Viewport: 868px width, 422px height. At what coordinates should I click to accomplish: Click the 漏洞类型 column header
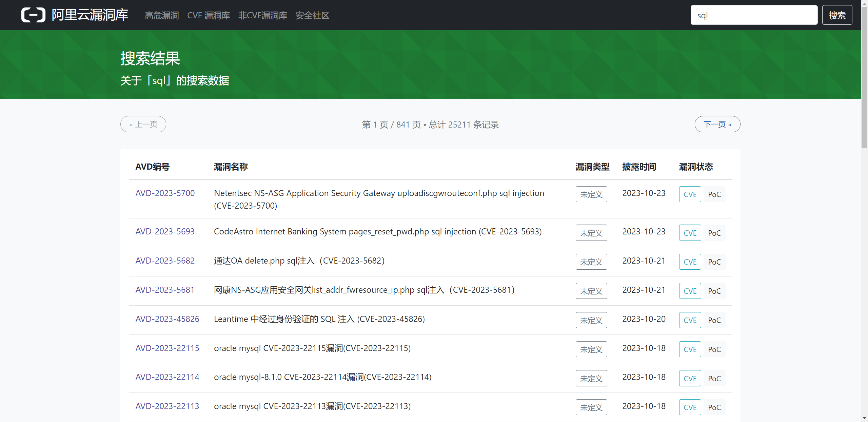593,167
